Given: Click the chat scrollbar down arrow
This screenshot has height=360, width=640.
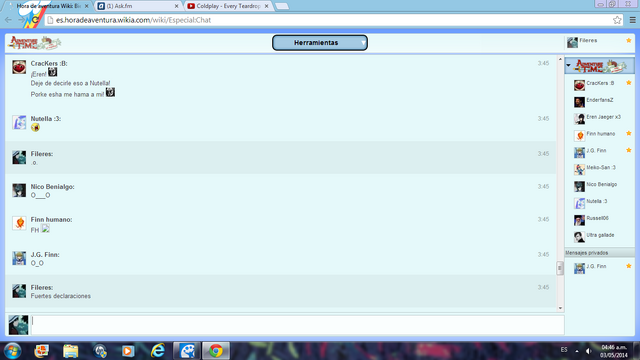Looking at the screenshot, I should click(560, 308).
